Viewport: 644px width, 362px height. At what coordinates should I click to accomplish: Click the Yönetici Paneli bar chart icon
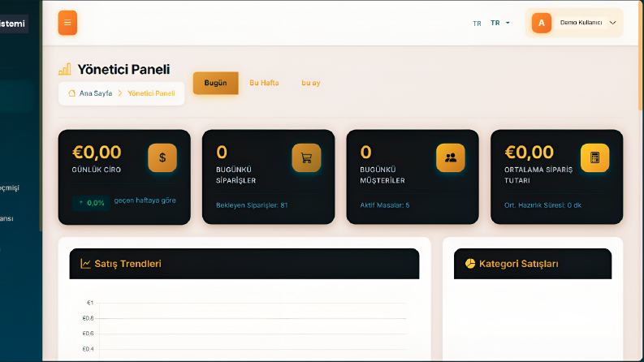tap(64, 69)
